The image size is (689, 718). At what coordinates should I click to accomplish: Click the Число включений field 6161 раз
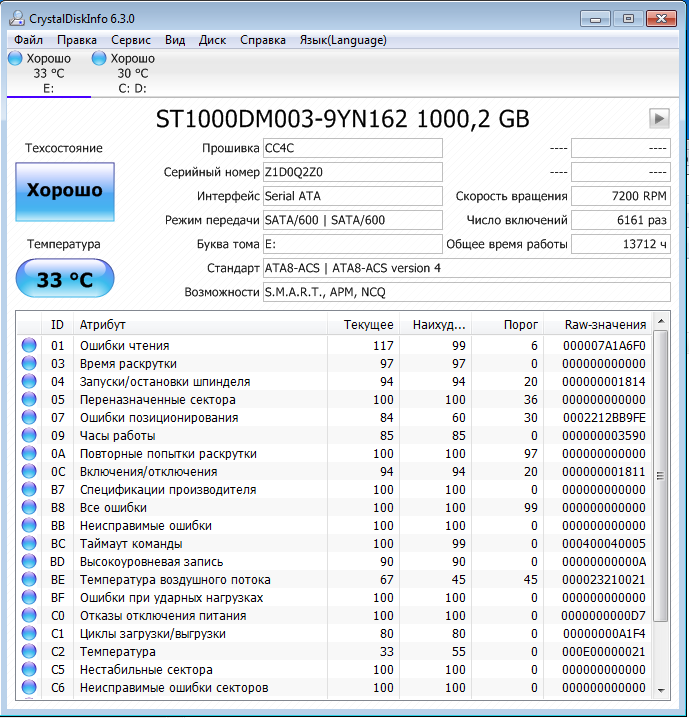tap(621, 220)
